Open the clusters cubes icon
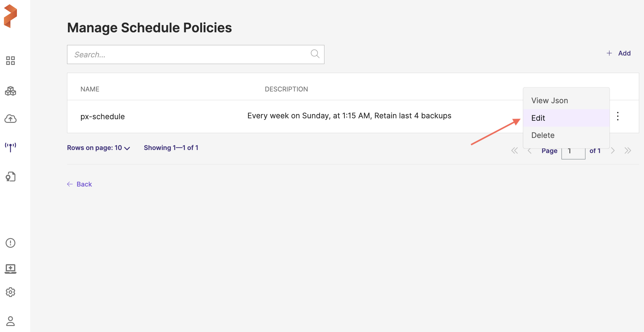 coord(10,91)
